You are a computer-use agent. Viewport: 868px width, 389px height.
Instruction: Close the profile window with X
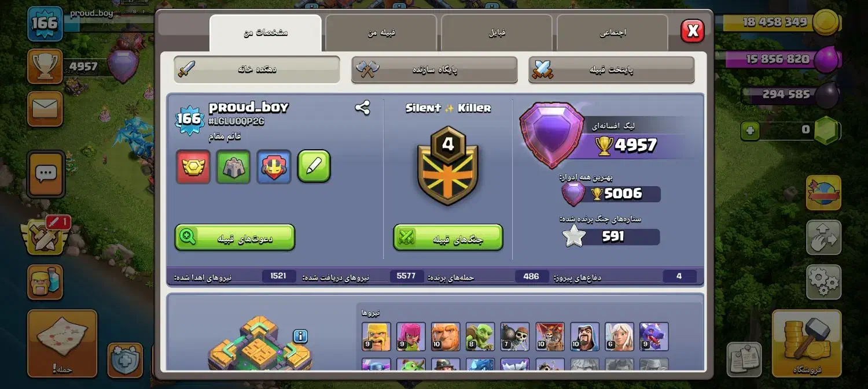pyautogui.click(x=693, y=31)
